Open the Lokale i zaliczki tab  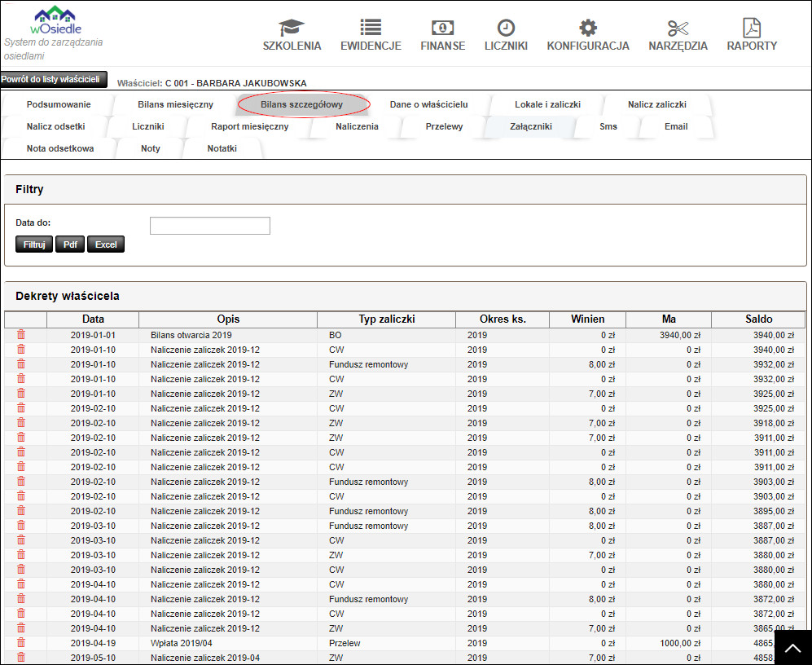point(547,104)
